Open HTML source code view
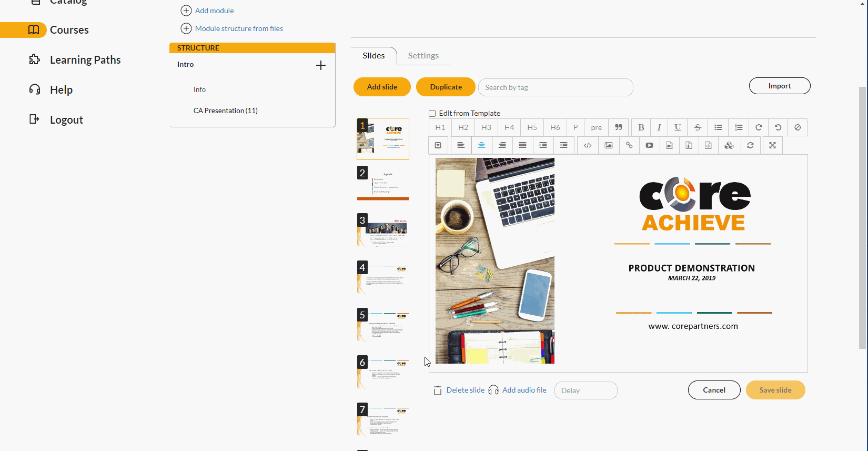868x451 pixels. [588, 145]
